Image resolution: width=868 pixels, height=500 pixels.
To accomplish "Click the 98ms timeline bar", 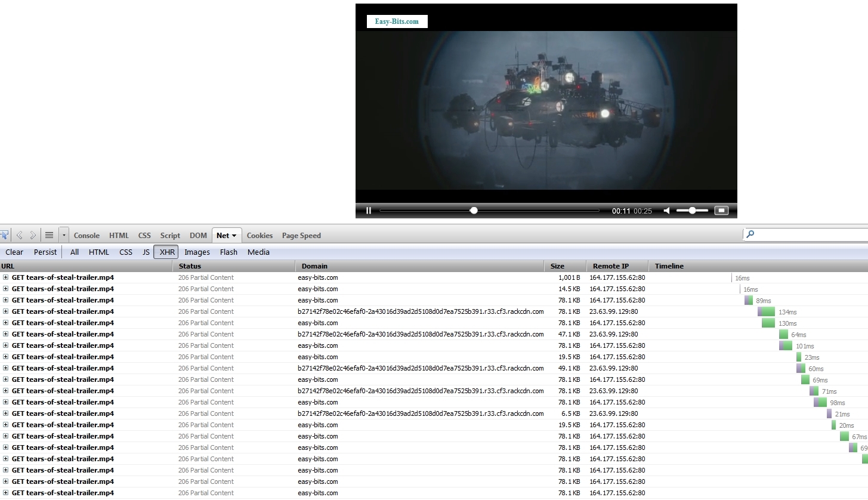I will point(820,402).
